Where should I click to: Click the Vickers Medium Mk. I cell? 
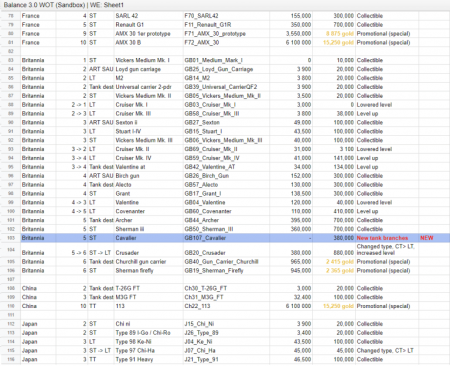tap(149, 60)
